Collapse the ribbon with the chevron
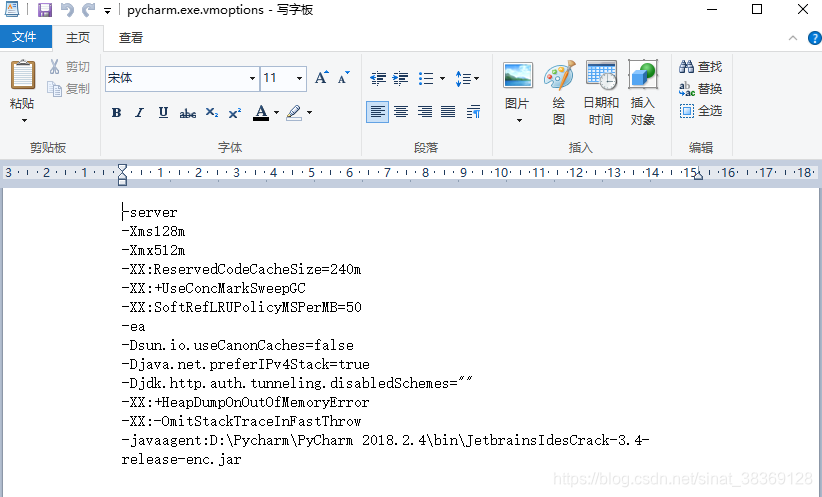822x497 pixels. pyautogui.click(x=793, y=38)
